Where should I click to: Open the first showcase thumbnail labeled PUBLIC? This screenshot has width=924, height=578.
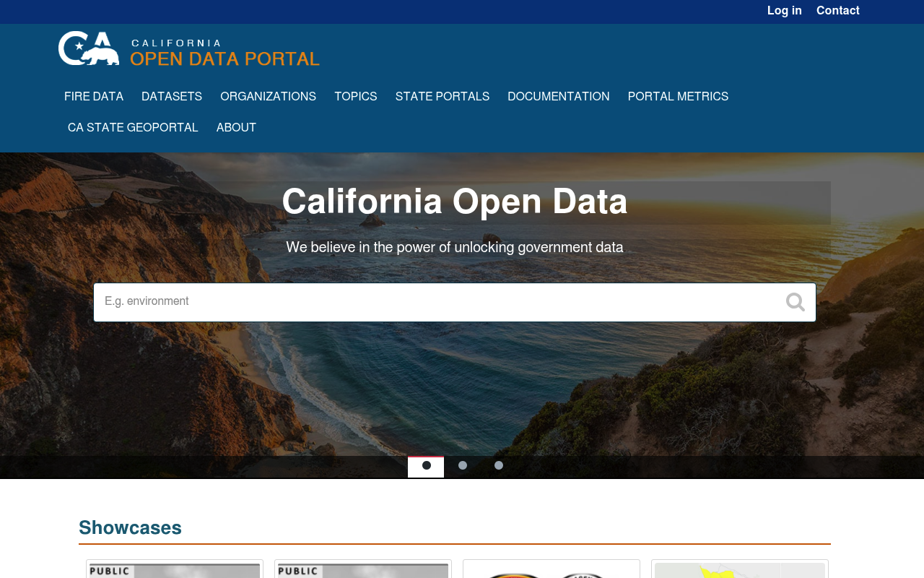(175, 570)
